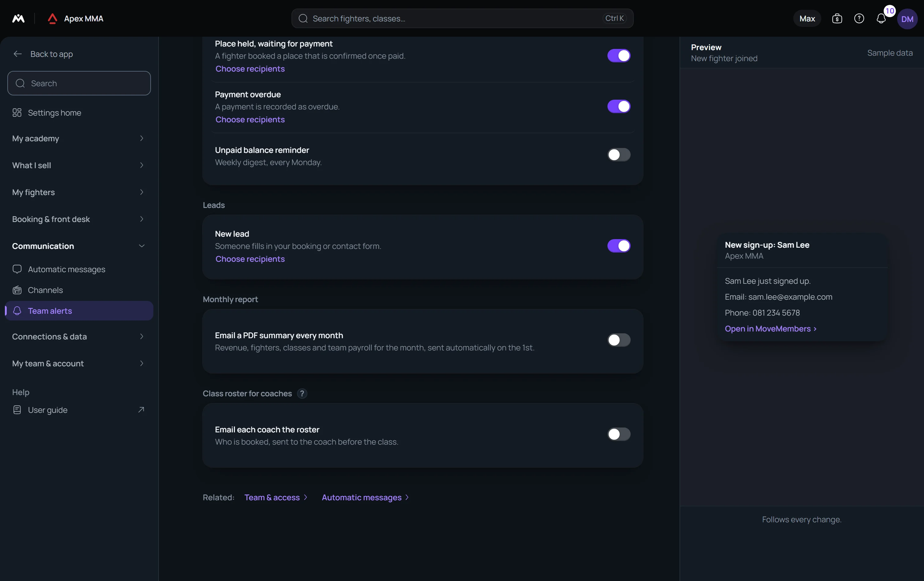Click the Settings home grid icon

17,113
